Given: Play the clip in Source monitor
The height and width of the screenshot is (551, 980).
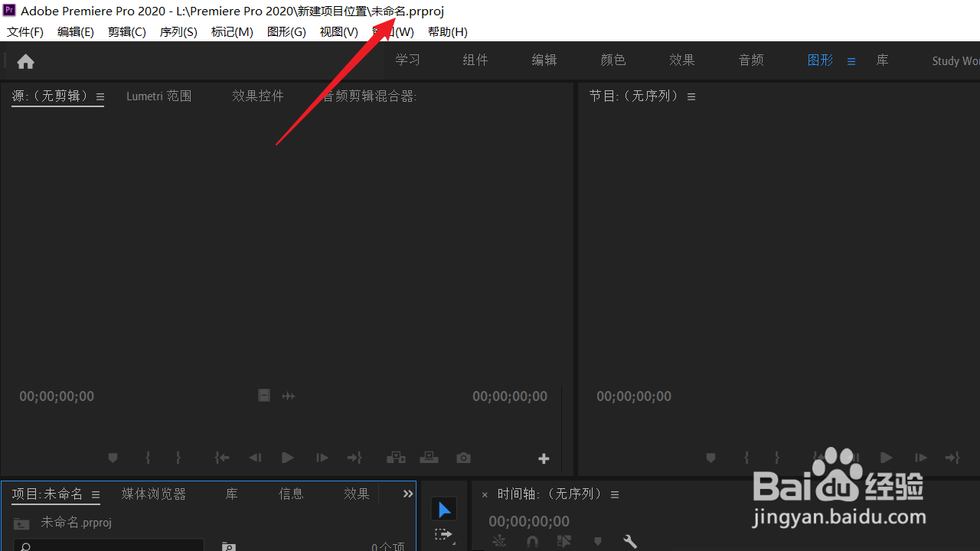Looking at the screenshot, I should pyautogui.click(x=288, y=458).
